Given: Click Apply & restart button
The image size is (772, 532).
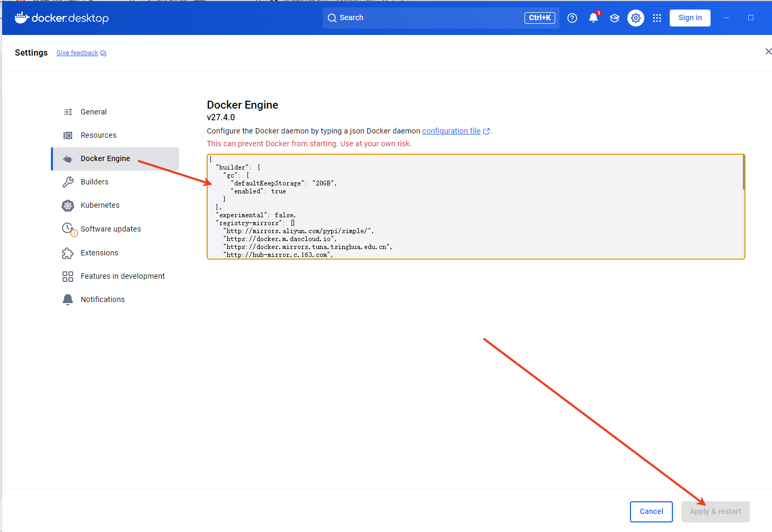Looking at the screenshot, I should click(x=715, y=511).
